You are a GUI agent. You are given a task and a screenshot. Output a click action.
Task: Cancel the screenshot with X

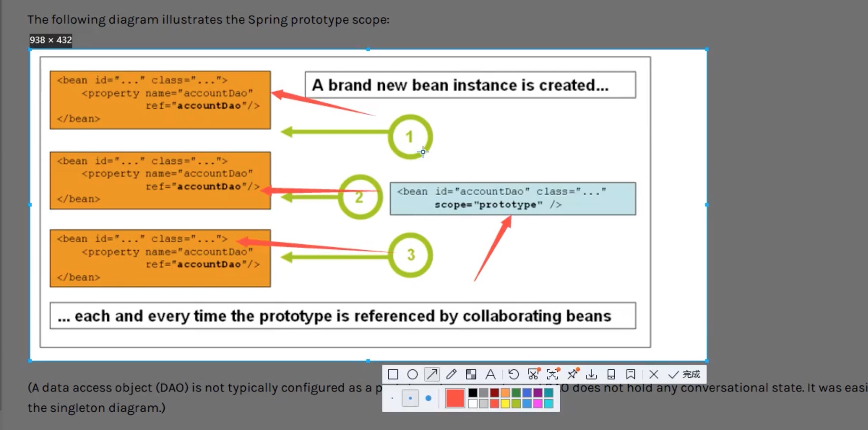pyautogui.click(x=654, y=375)
